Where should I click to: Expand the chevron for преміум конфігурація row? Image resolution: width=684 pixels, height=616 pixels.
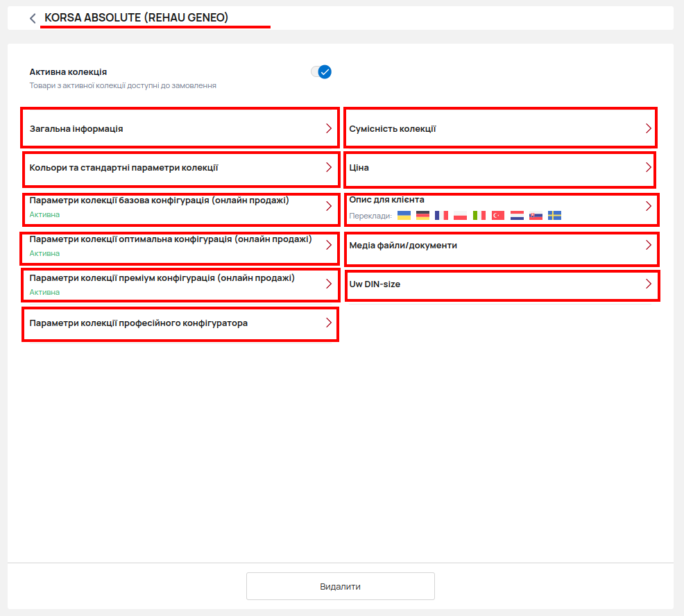coord(329,284)
